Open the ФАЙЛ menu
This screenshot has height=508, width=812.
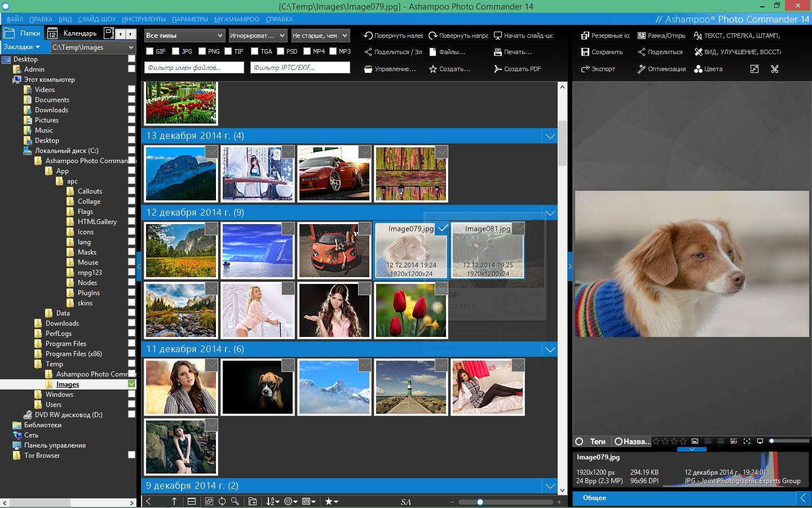[x=15, y=19]
